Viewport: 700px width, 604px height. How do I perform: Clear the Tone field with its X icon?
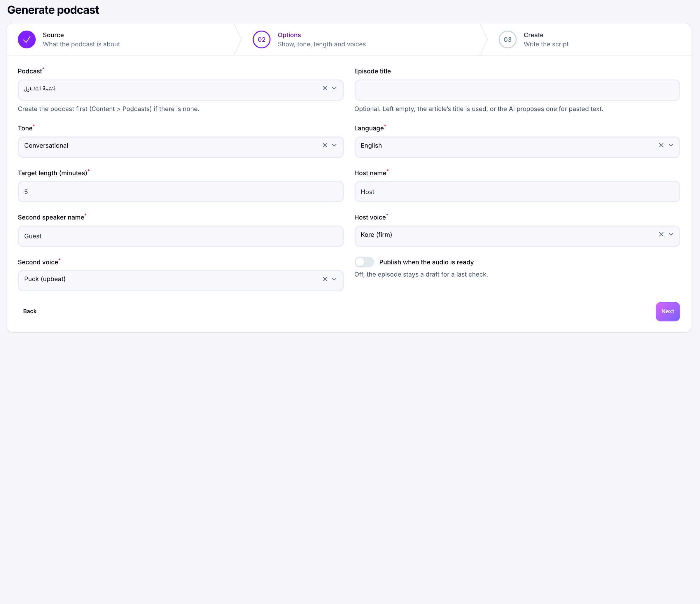(325, 145)
